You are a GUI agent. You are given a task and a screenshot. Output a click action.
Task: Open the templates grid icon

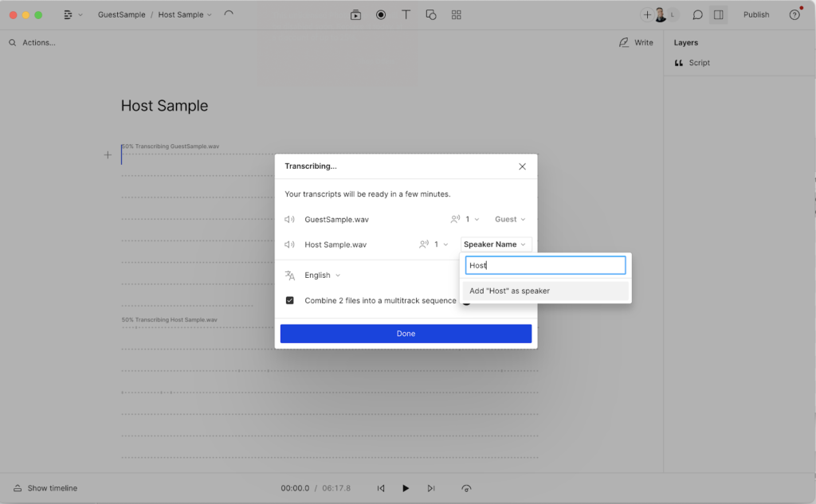point(456,14)
